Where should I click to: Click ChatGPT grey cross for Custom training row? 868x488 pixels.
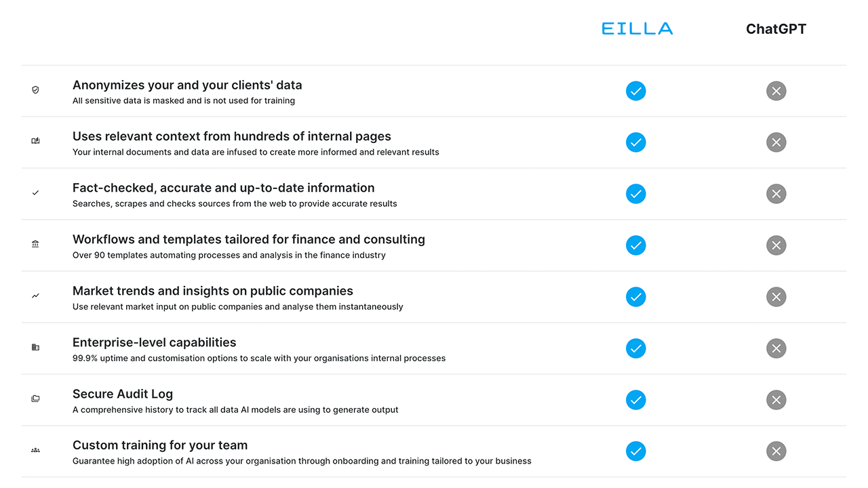776,451
